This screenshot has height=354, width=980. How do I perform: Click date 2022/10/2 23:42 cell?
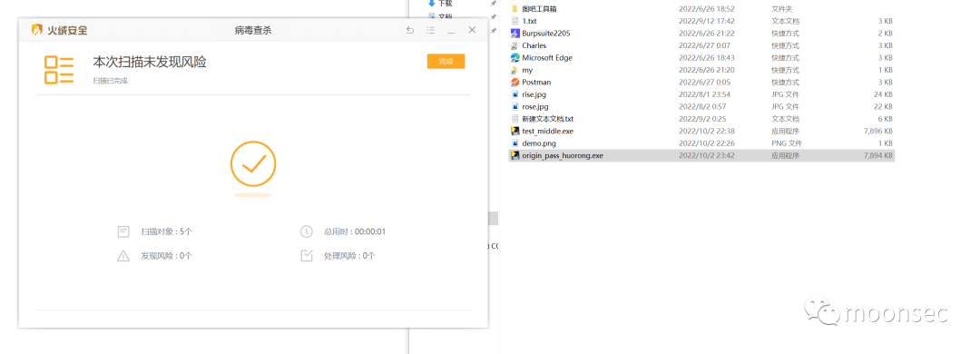(x=706, y=156)
